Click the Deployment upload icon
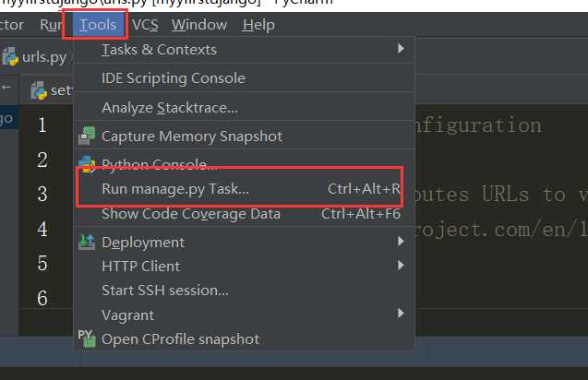 (x=87, y=242)
